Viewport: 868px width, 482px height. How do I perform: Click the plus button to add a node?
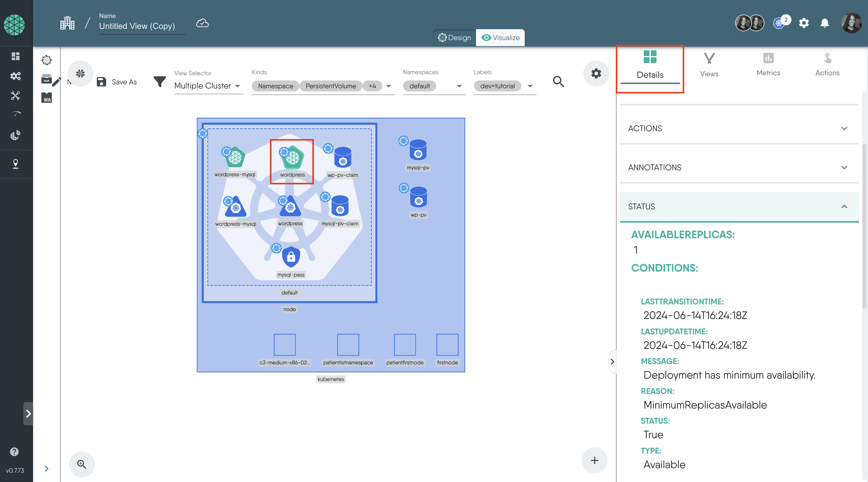coord(594,460)
